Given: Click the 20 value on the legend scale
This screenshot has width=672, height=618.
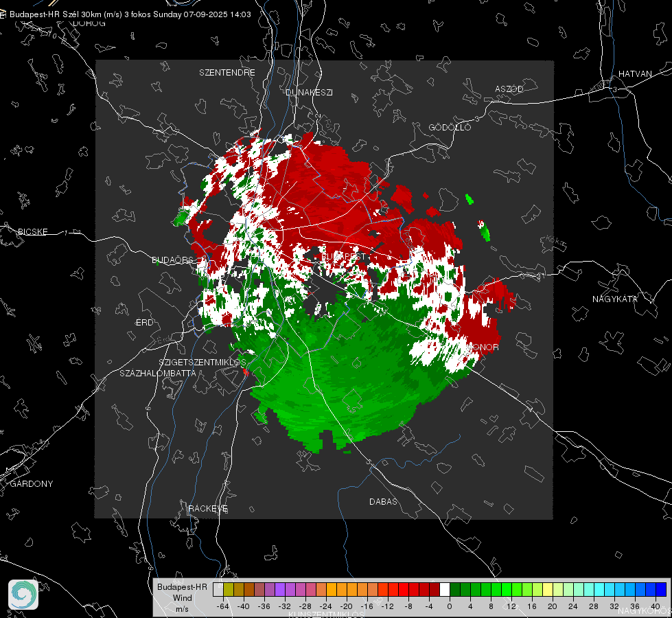Looking at the screenshot, I should [x=552, y=606].
